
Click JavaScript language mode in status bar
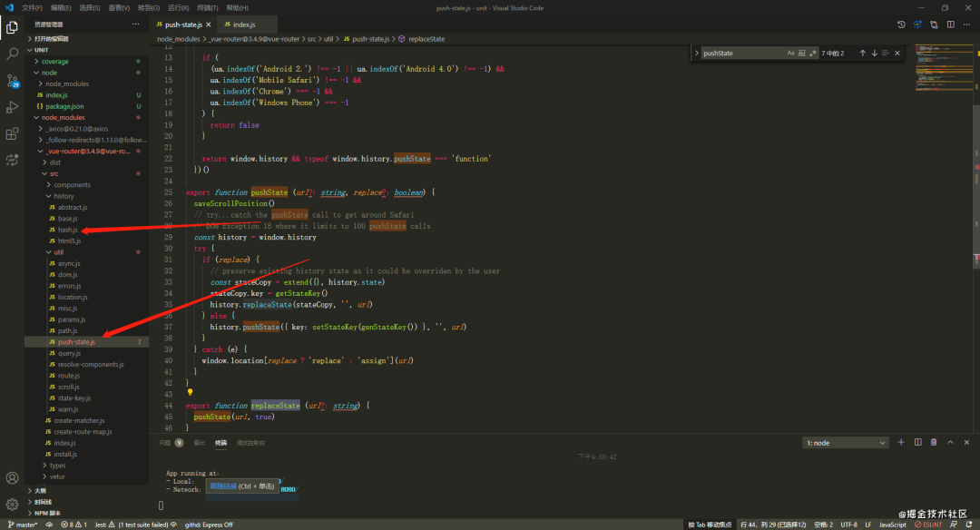coord(891,525)
